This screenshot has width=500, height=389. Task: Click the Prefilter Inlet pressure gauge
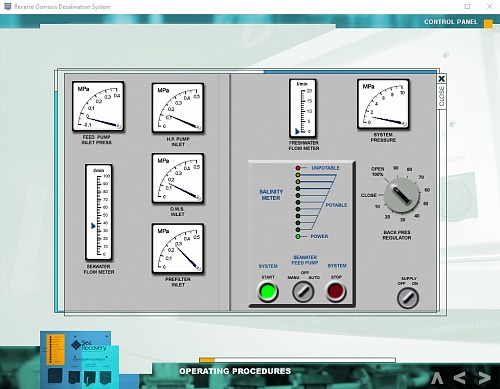(x=178, y=249)
